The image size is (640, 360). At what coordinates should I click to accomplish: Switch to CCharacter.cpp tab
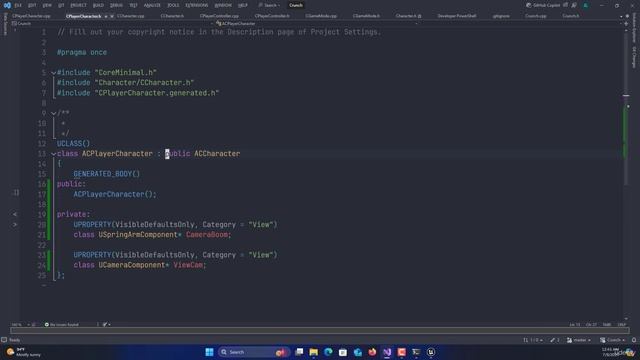pos(131,16)
